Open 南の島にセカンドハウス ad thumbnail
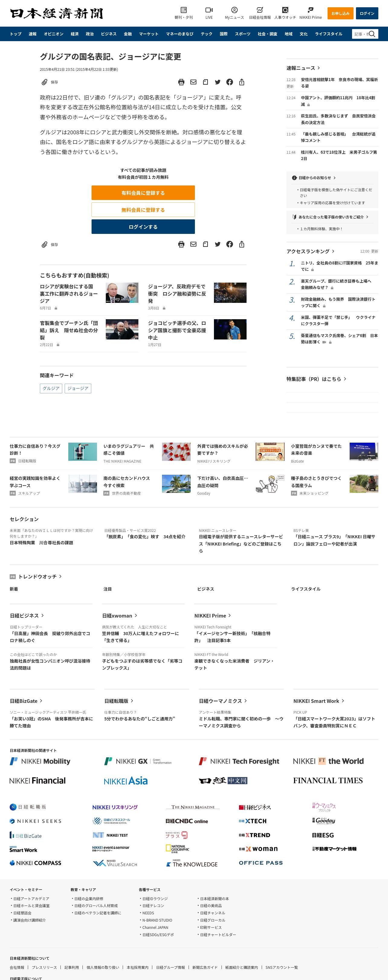388x980 pixels. (x=176, y=483)
